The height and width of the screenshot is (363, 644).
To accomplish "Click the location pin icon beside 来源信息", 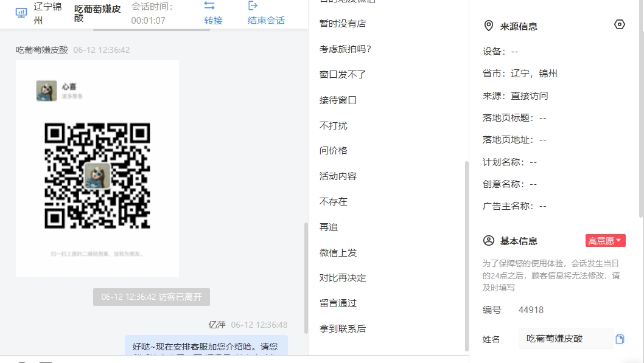I will point(488,26).
